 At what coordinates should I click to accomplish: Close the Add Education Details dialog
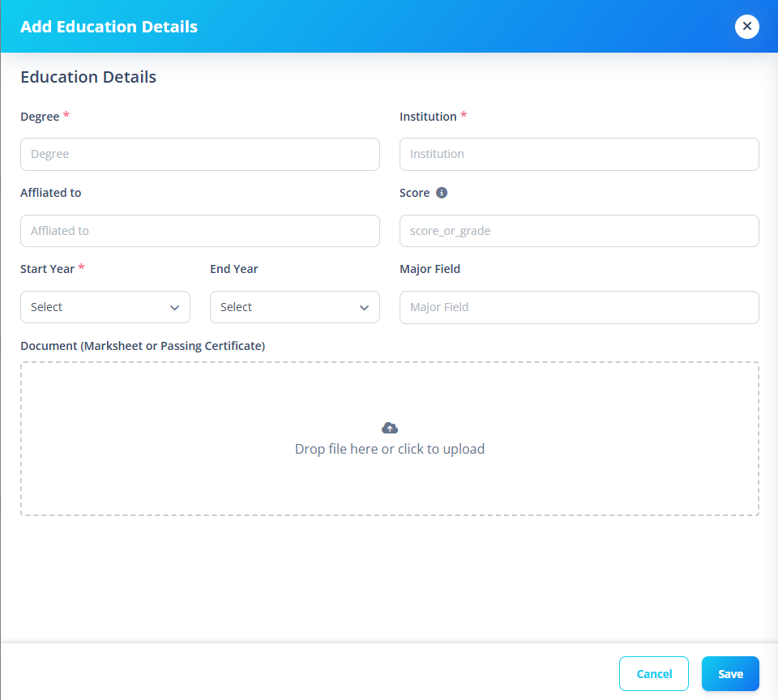746,26
